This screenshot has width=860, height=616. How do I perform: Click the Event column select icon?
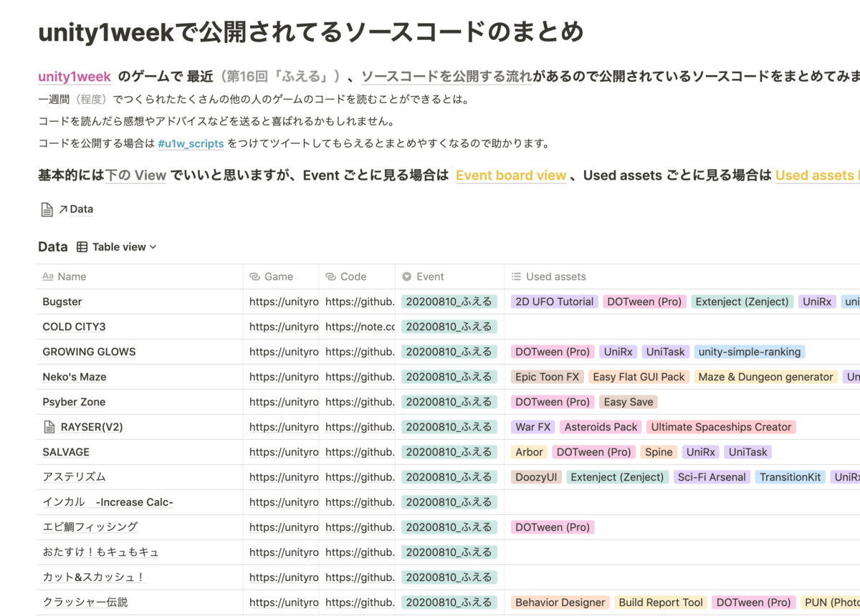coord(406,276)
